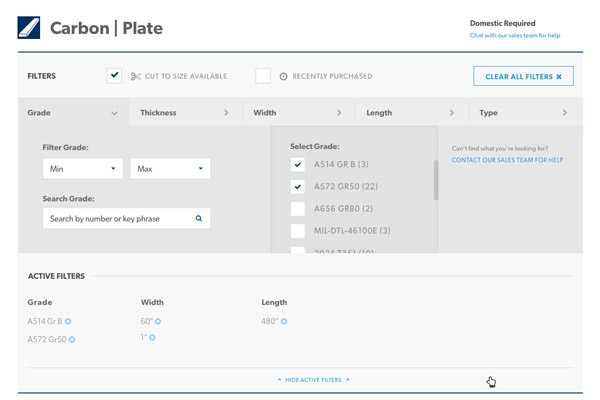The image size is (600, 400).
Task: Click Clear All Filters button
Action: [523, 76]
